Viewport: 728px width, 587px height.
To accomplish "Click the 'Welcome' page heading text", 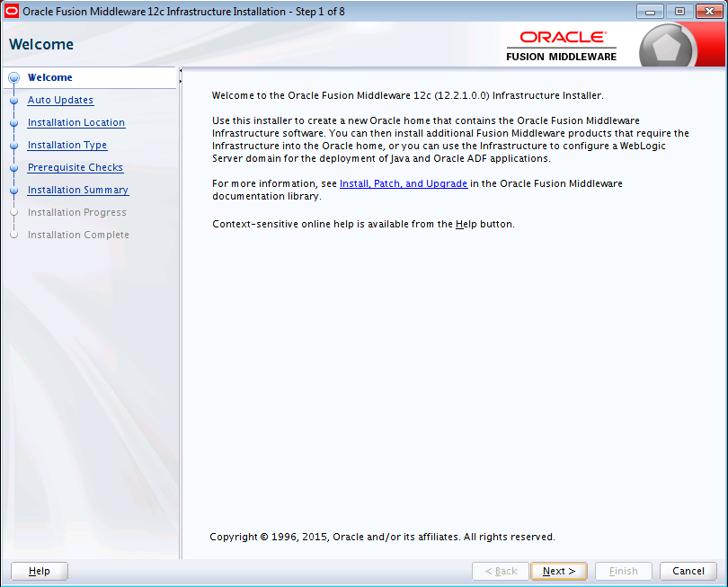I will coord(41,45).
